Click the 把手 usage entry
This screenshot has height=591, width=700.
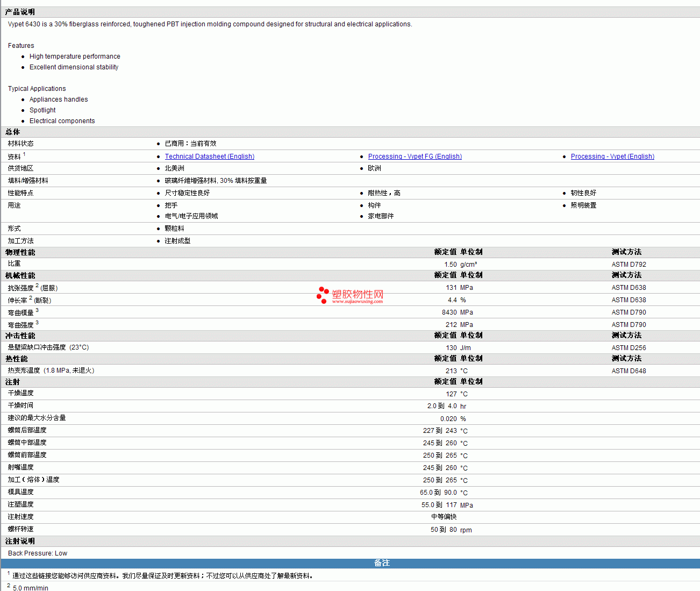[172, 205]
